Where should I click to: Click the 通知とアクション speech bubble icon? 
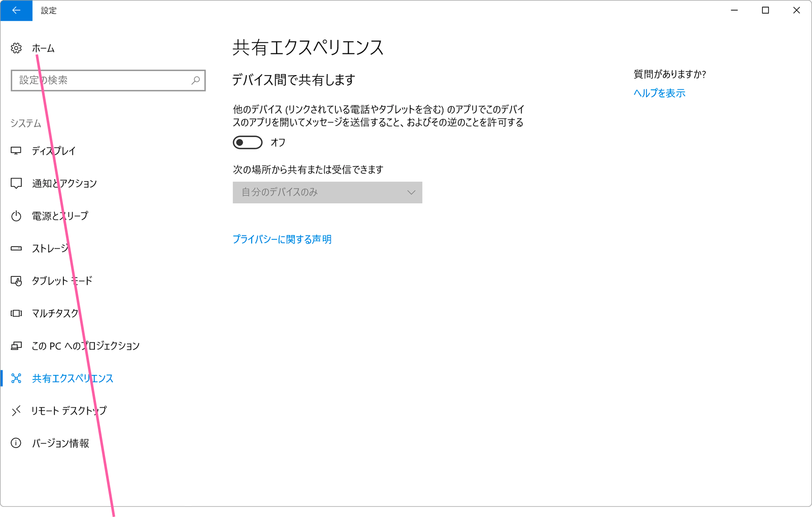tap(16, 183)
